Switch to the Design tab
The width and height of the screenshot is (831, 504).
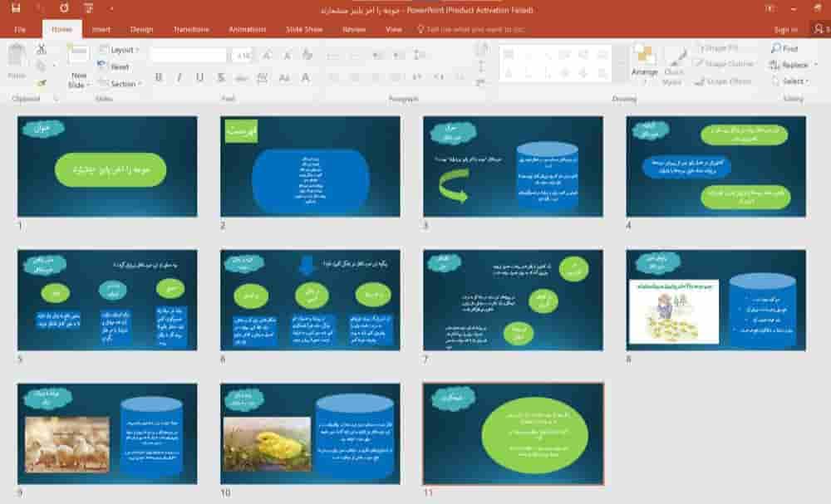coord(141,30)
